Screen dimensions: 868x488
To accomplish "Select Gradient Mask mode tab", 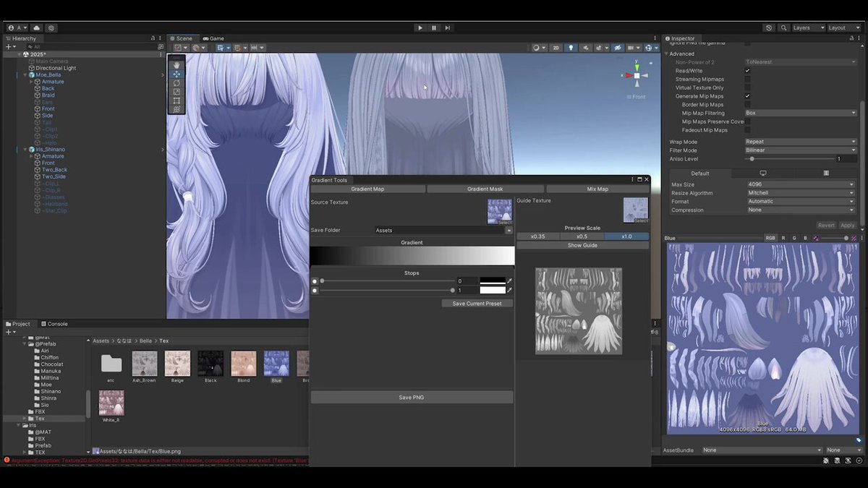I will [x=485, y=189].
